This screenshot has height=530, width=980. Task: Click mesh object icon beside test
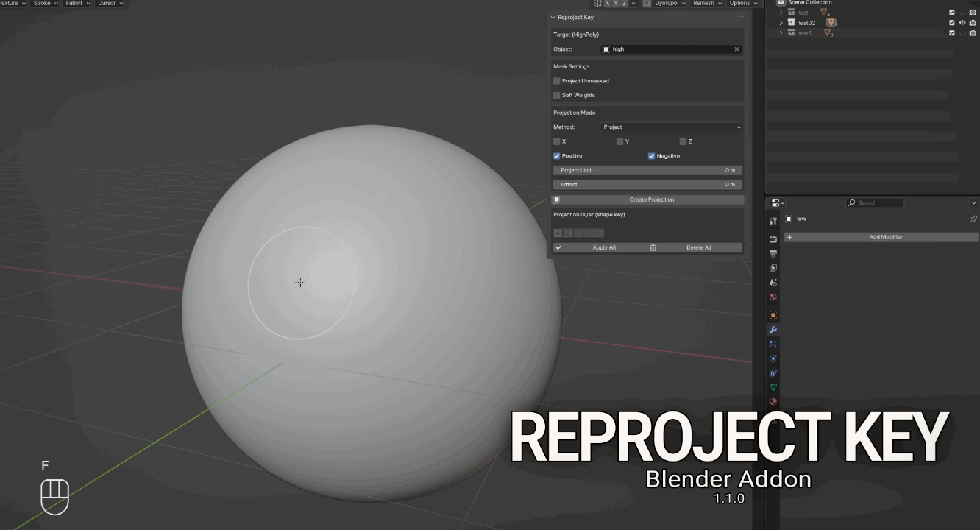(x=824, y=13)
